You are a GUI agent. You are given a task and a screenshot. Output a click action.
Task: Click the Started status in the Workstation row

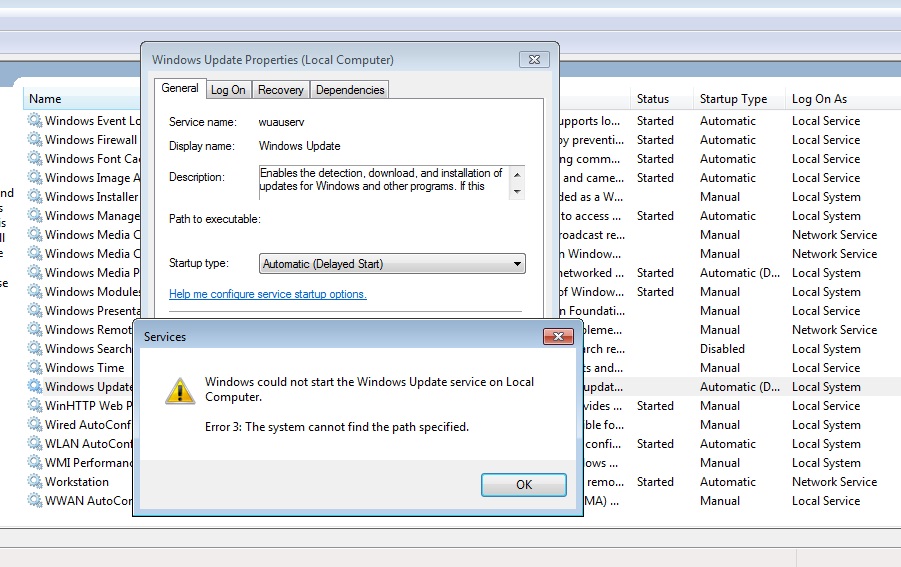pos(655,481)
